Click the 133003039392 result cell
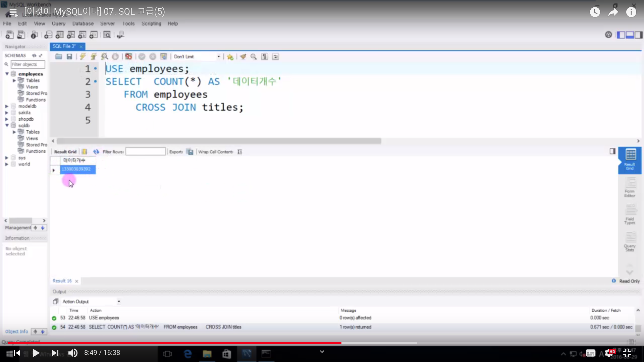Image resolution: width=644 pixels, height=362 pixels. (x=77, y=169)
